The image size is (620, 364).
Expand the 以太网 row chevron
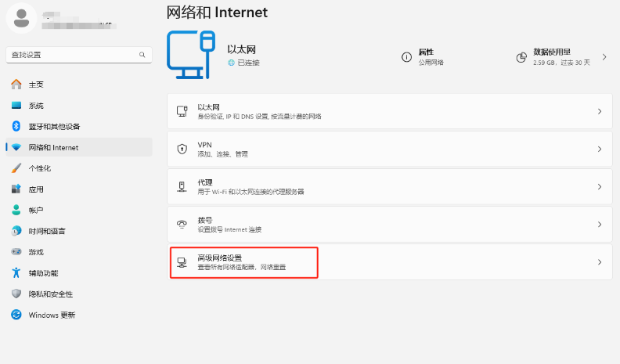[x=600, y=112]
